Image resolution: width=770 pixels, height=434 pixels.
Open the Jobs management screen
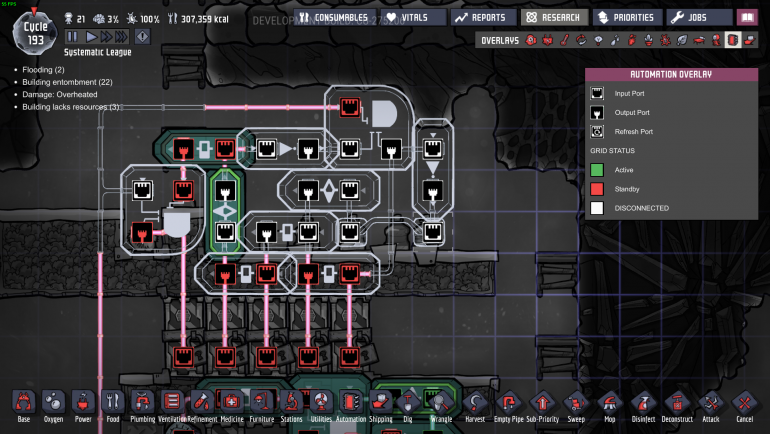click(x=699, y=18)
